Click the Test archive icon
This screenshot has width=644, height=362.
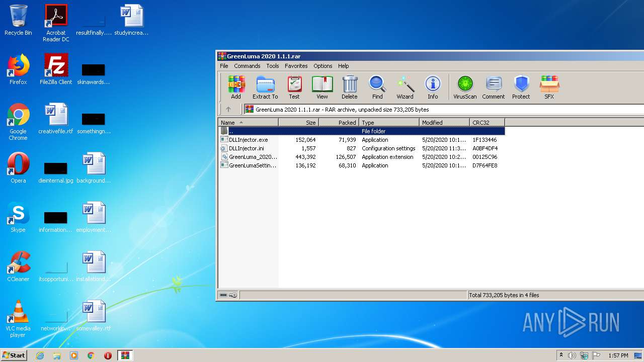(x=294, y=87)
